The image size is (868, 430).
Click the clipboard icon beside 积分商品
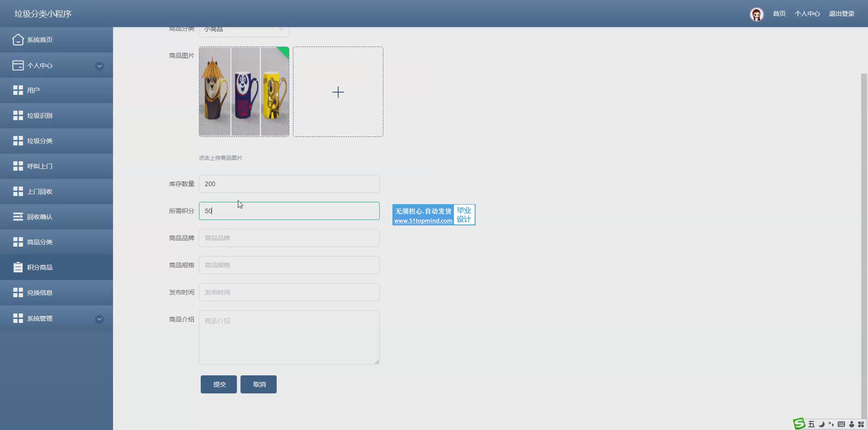18,267
